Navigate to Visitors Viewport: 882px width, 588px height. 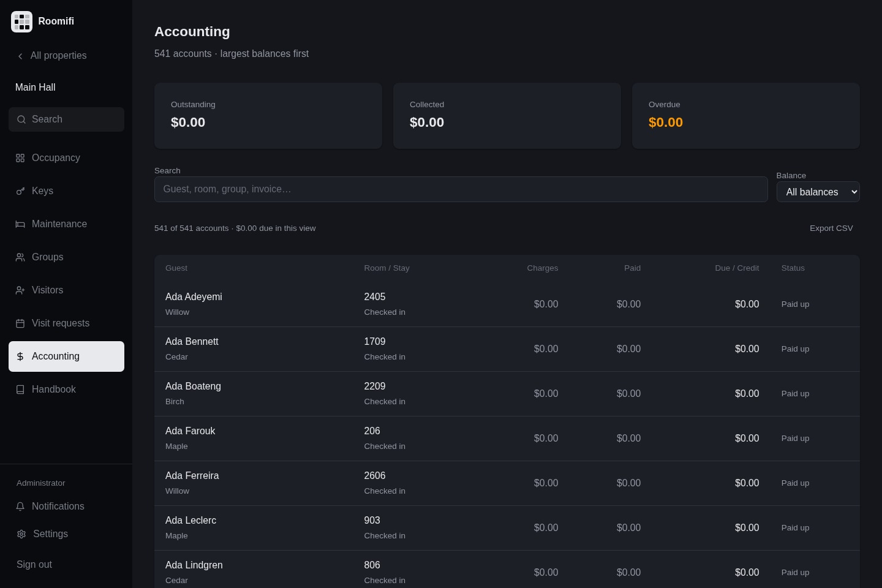[66, 290]
